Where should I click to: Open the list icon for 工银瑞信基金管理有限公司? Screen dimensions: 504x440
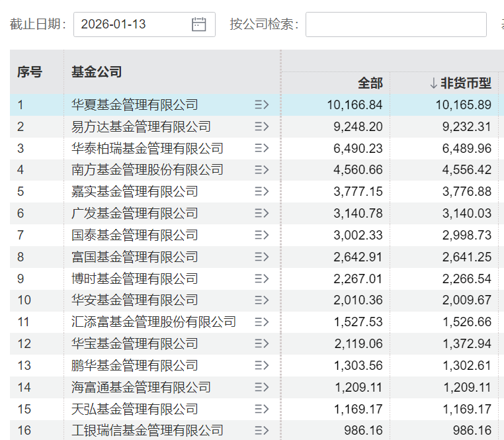coord(261,431)
